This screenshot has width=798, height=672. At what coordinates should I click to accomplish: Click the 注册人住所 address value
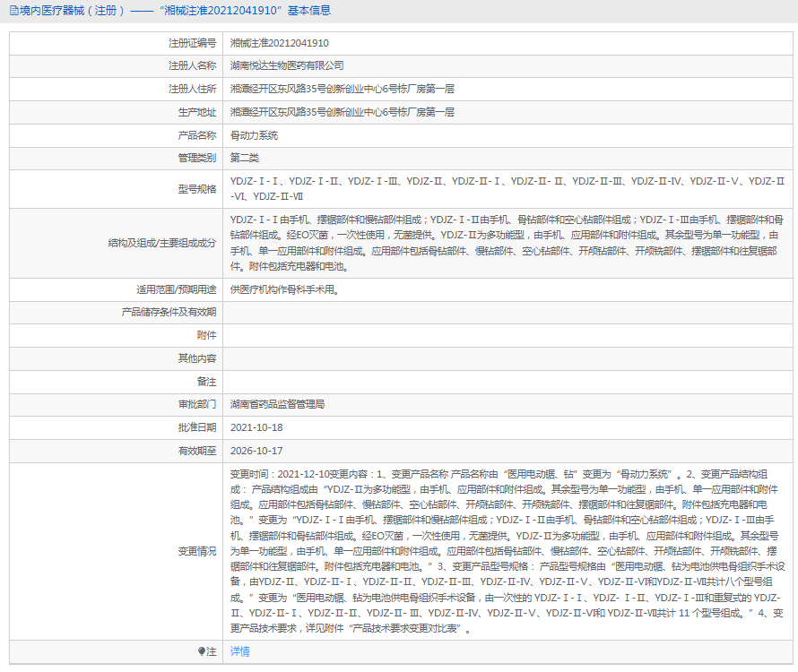coord(342,89)
